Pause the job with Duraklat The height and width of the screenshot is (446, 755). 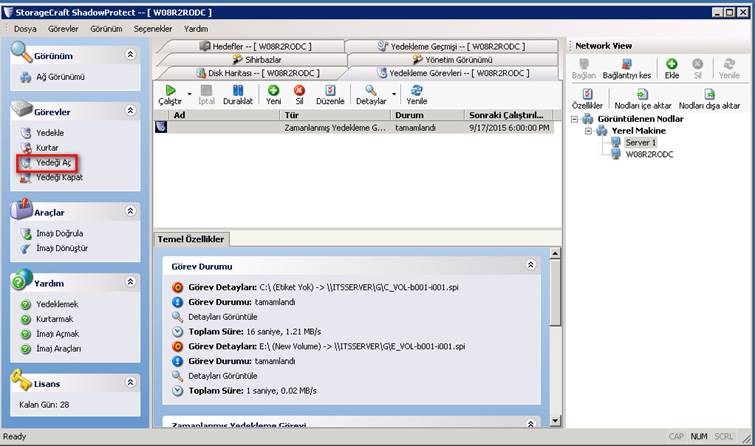tap(238, 95)
